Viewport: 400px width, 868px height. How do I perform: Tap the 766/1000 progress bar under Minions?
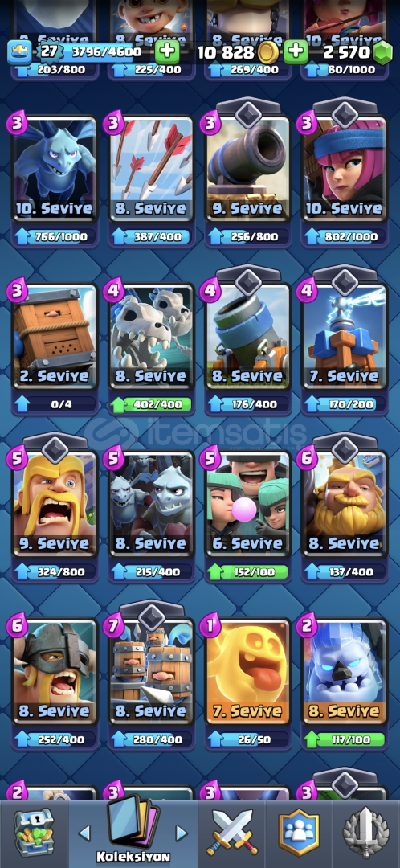click(55, 237)
